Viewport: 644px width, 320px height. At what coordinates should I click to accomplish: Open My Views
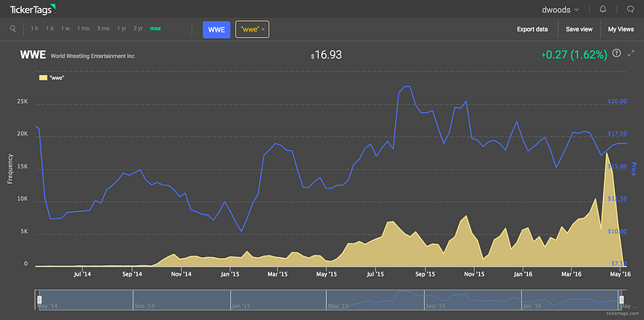[x=621, y=29]
